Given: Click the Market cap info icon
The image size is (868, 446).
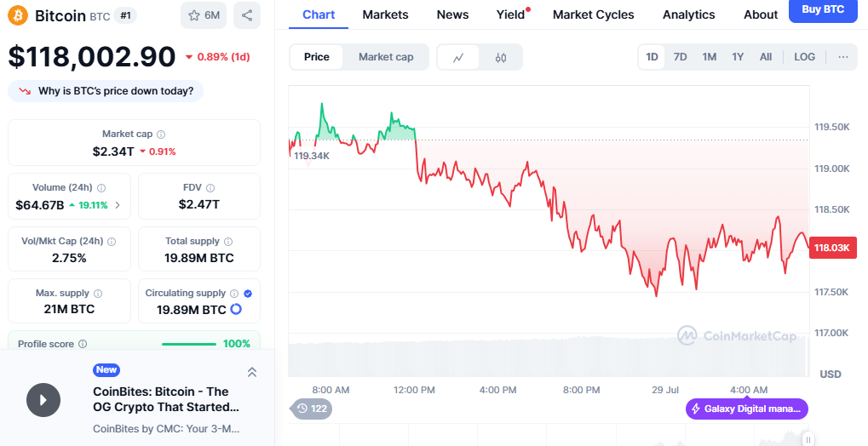Looking at the screenshot, I should 161,134.
